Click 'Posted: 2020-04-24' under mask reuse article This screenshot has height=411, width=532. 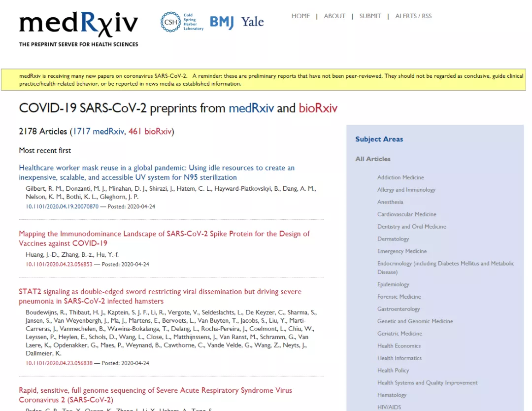tap(132, 206)
